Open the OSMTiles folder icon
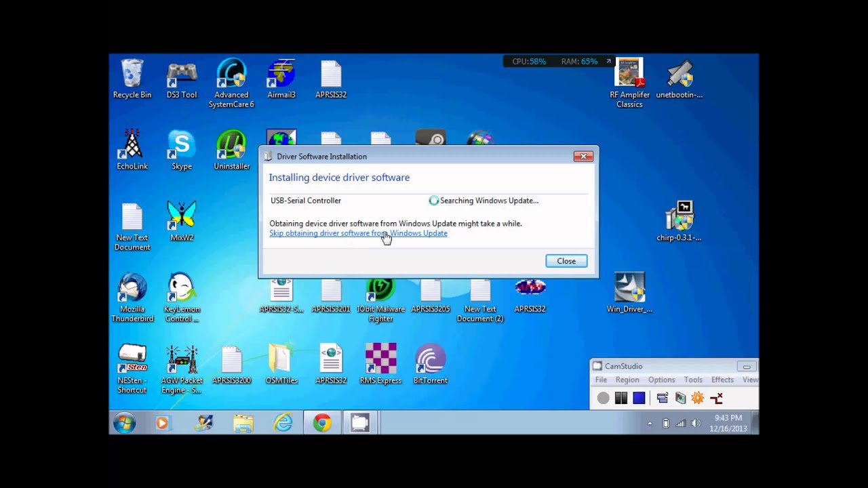Screen dimensions: 868x488 [x=281, y=365]
